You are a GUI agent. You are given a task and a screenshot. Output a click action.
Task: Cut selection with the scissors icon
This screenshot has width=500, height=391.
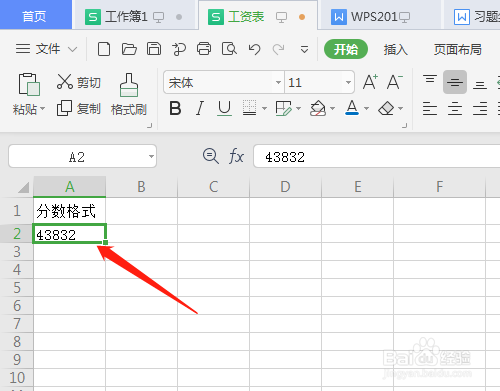pyautogui.click(x=65, y=82)
